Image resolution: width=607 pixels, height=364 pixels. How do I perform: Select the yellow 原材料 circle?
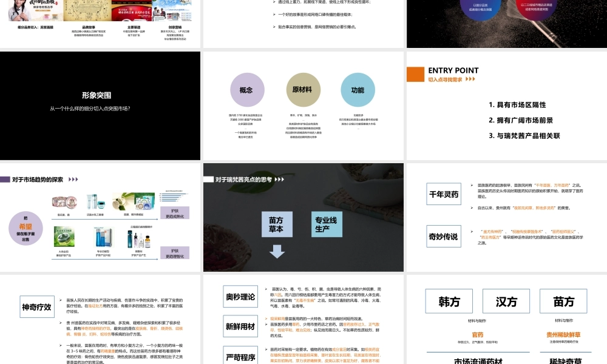302,90
